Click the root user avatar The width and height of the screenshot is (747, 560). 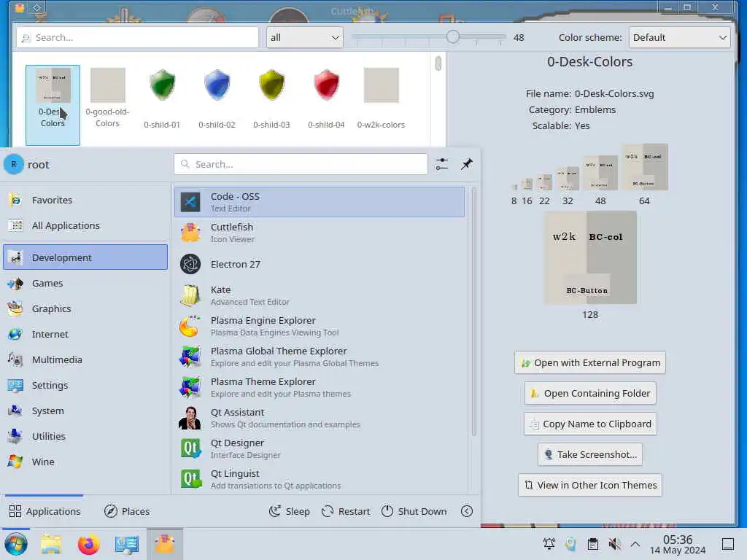point(14,164)
